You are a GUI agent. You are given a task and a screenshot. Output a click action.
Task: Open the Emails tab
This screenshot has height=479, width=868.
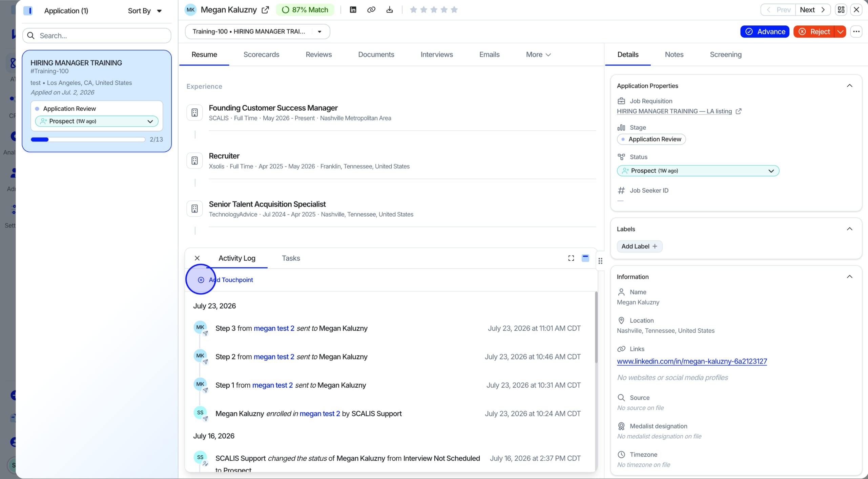(489, 55)
